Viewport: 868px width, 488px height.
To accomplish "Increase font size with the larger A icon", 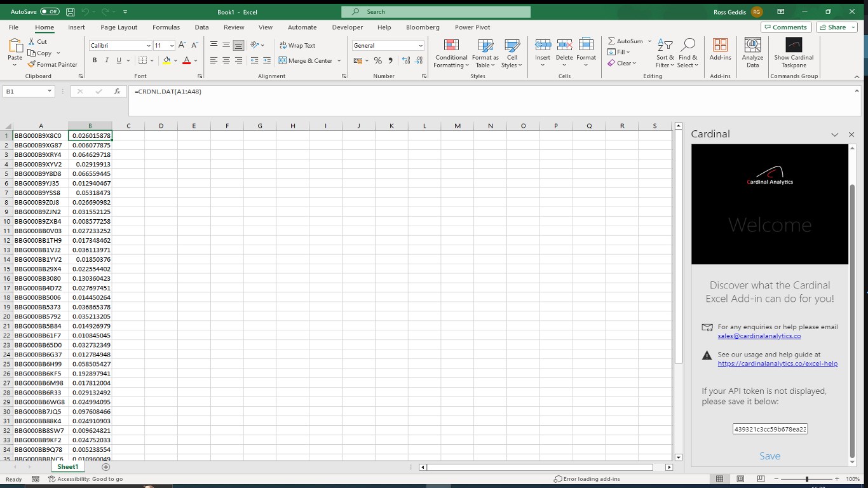I will (x=182, y=45).
